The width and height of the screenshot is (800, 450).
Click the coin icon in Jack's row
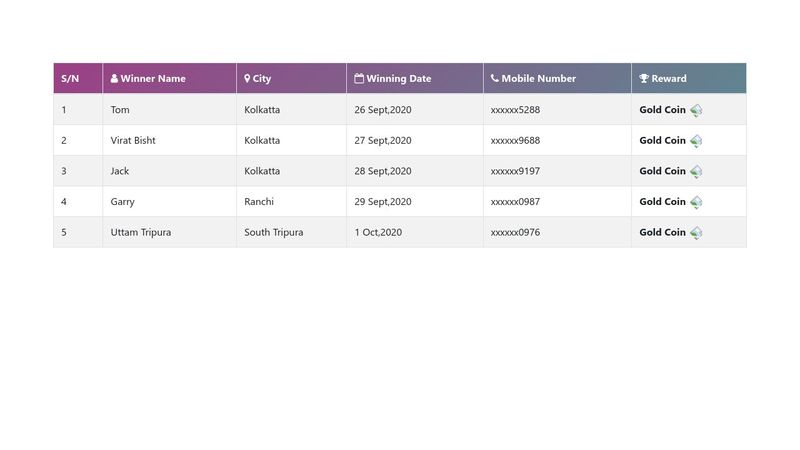coord(696,171)
